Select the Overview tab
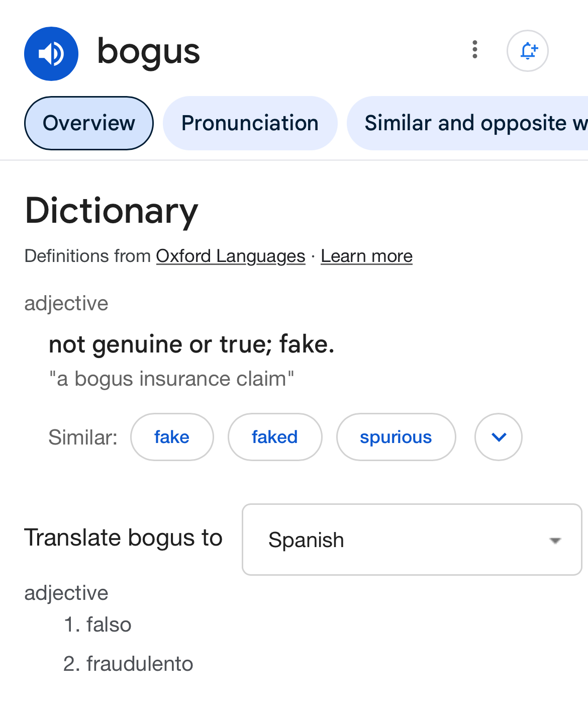Image resolution: width=588 pixels, height=709 pixels. click(89, 123)
